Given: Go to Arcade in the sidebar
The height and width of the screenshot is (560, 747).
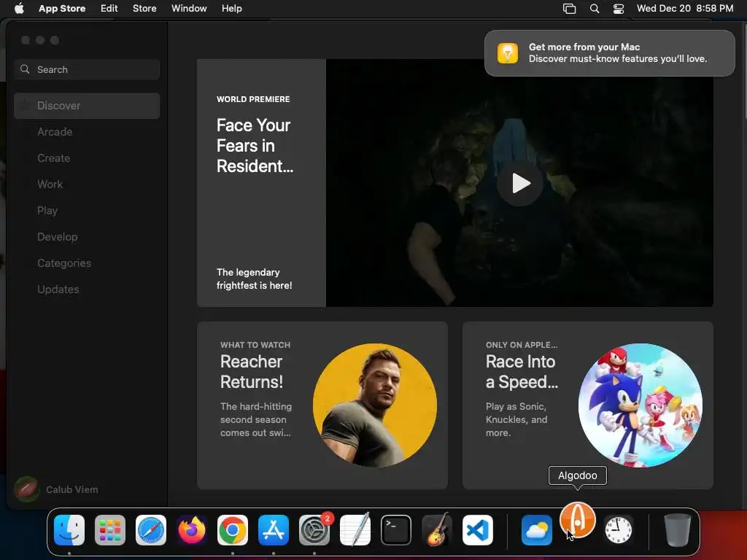Looking at the screenshot, I should 87,132.
